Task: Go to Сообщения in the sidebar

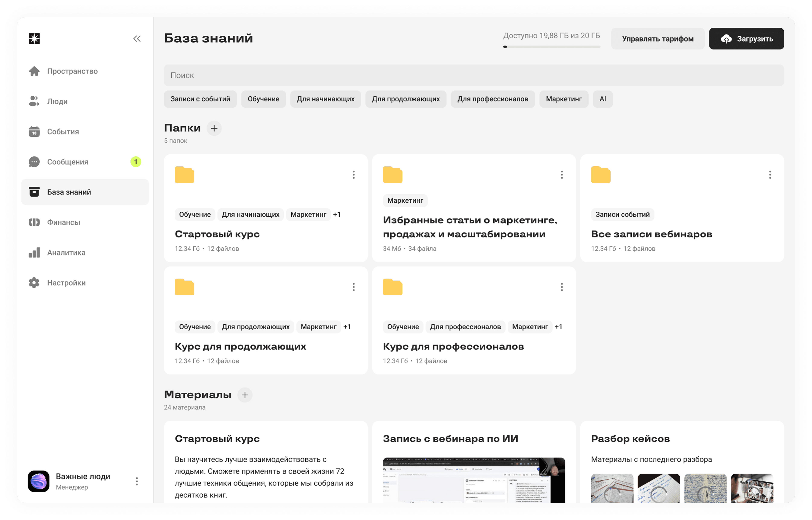Action: point(68,162)
